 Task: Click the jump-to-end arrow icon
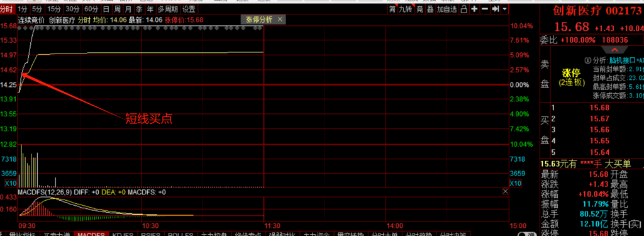pyautogui.click(x=496, y=9)
